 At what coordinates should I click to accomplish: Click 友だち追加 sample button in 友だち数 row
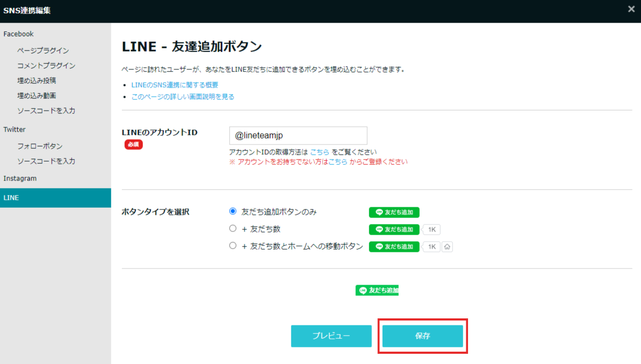click(394, 230)
